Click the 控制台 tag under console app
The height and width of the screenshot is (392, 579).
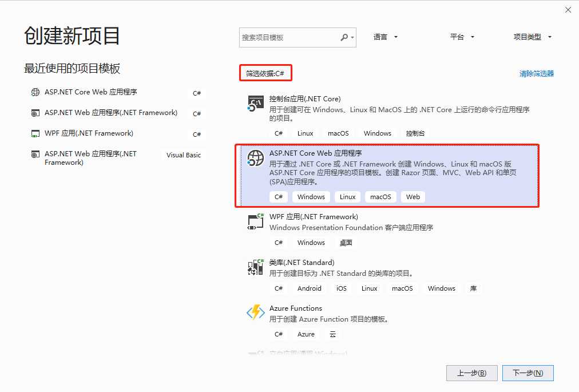point(415,133)
